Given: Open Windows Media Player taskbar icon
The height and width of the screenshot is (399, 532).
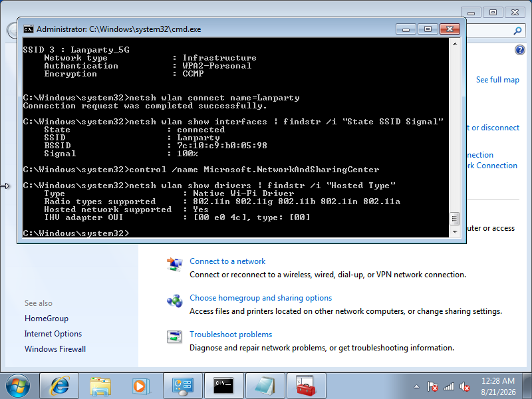Looking at the screenshot, I should tap(140, 386).
